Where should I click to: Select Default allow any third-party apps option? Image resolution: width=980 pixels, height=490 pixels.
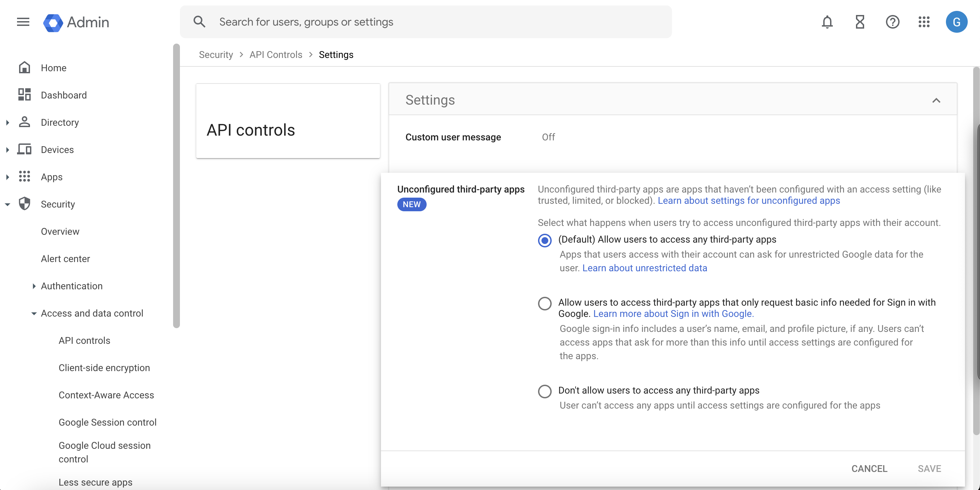[x=545, y=240]
